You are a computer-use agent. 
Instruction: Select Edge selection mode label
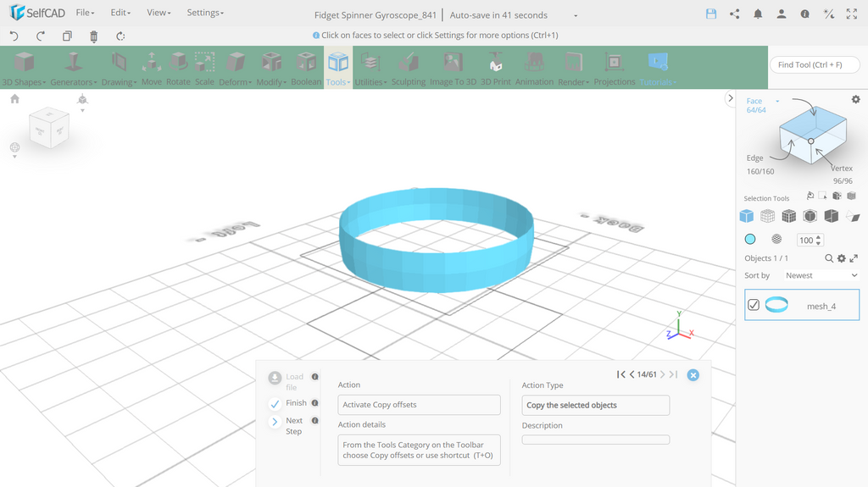tap(754, 158)
